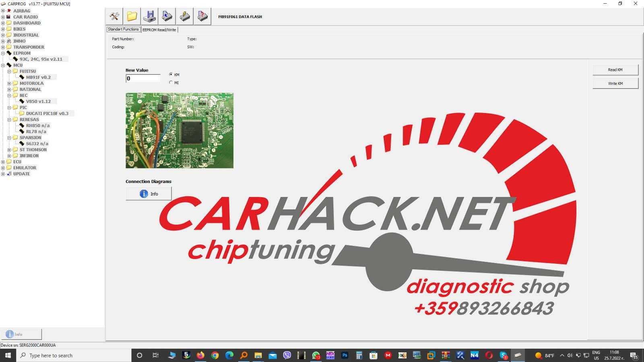
Task: Click the save to disk toolbar icon
Action: [x=150, y=16]
